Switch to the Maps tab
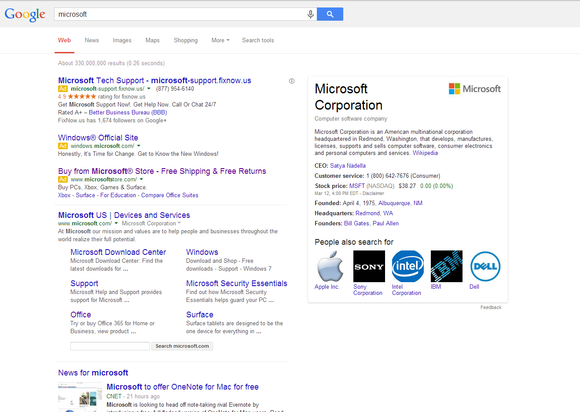Image resolution: width=580 pixels, height=412 pixels. coord(152,40)
